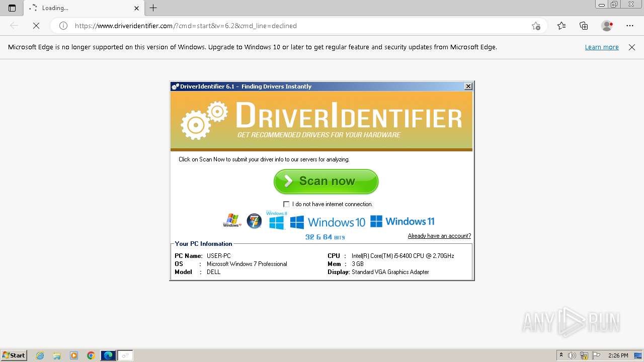The height and width of the screenshot is (362, 644).
Task: View site information icon in address bar
Action: (x=63, y=26)
